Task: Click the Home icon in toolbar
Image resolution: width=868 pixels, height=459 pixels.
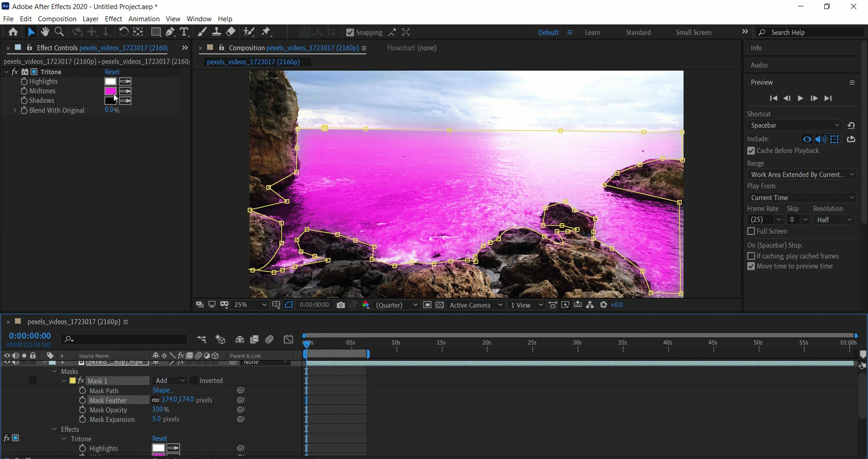Action: [13, 32]
